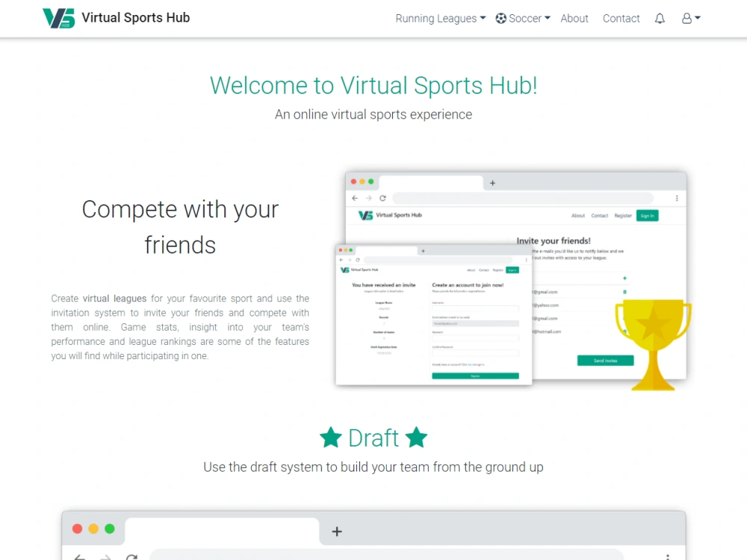
Task: Select the About nav item
Action: click(574, 18)
